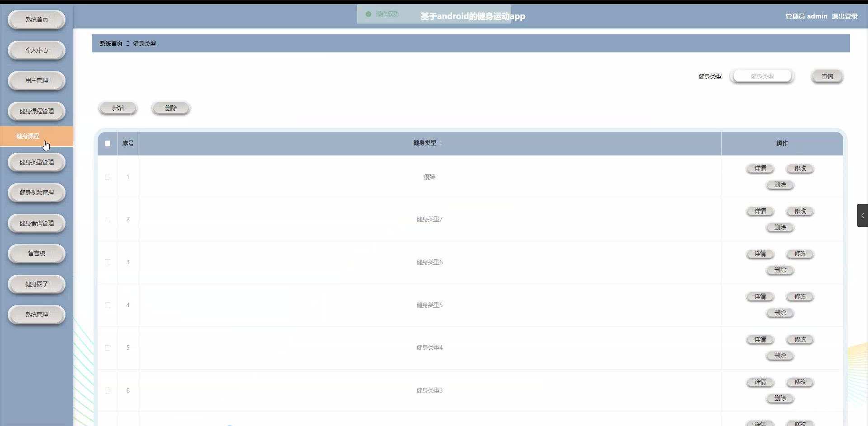The height and width of the screenshot is (426, 868).
Task: Click the 序号 column header
Action: 128,144
